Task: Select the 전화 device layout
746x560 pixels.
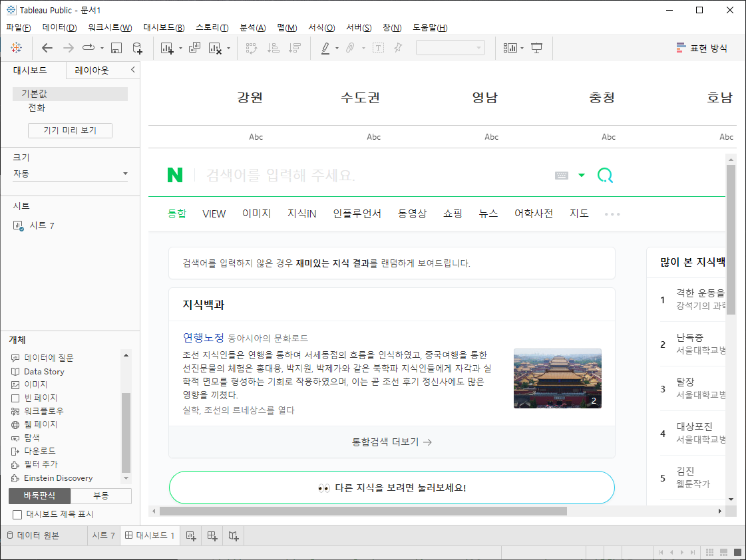Action: (37, 108)
